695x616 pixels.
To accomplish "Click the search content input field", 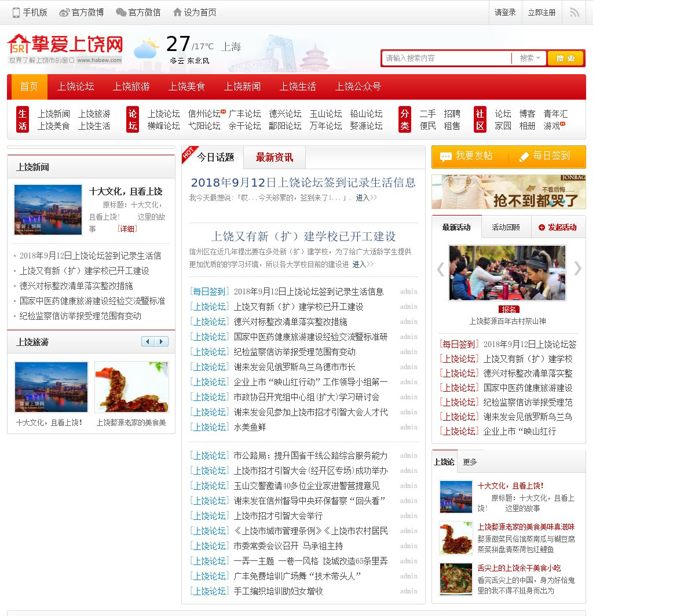I will click(446, 58).
